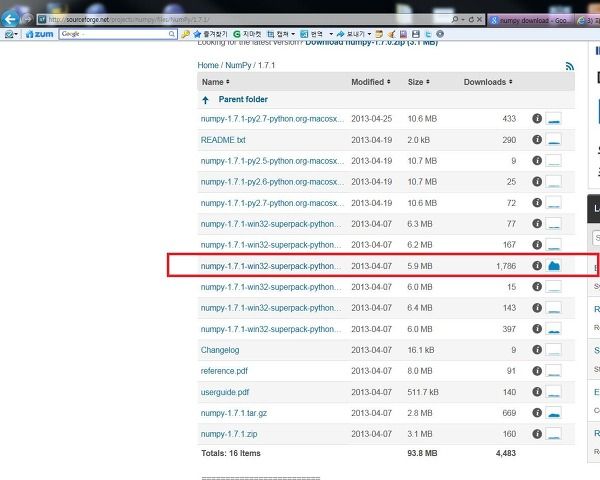Sort the table by Downloads column
The image size is (600, 480).
(x=488, y=82)
